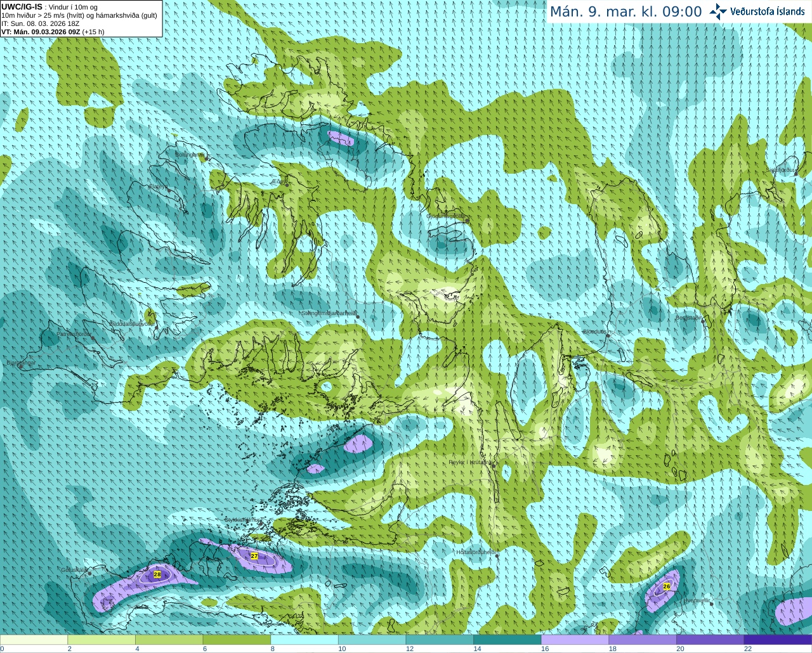Viewport: 812px width, 653px height.
Task: Click the Æðey place label
Action: coord(278,181)
